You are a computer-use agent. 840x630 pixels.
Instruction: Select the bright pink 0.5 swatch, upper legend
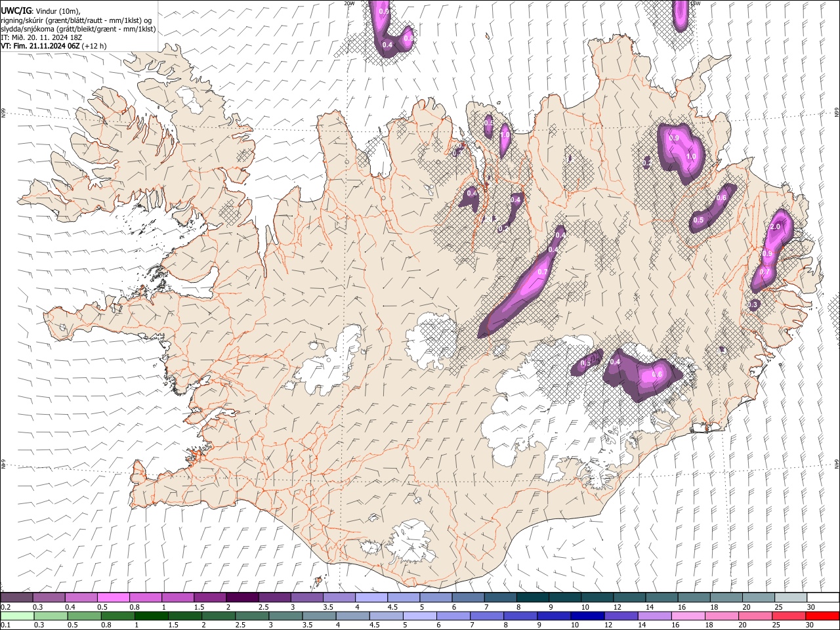[x=113, y=598]
